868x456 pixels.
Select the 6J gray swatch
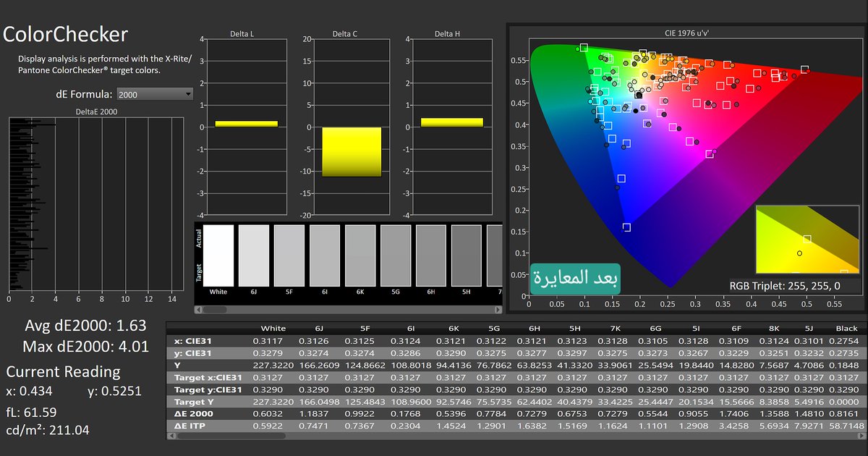pos(254,256)
